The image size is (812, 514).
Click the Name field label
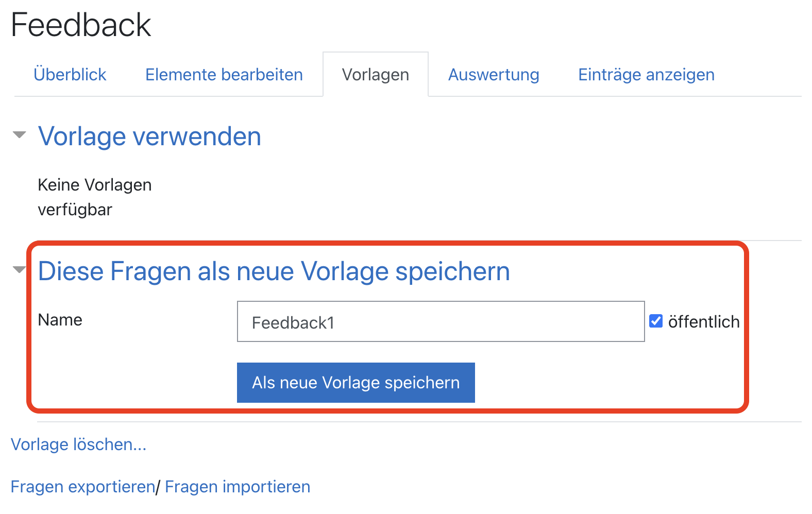coord(60,320)
